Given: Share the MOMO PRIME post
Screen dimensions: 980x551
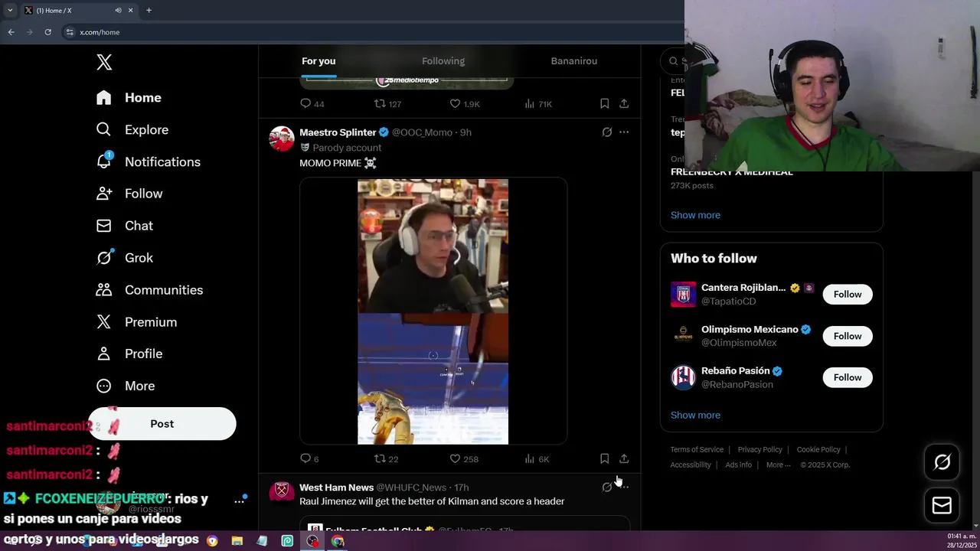Looking at the screenshot, I should tap(624, 458).
